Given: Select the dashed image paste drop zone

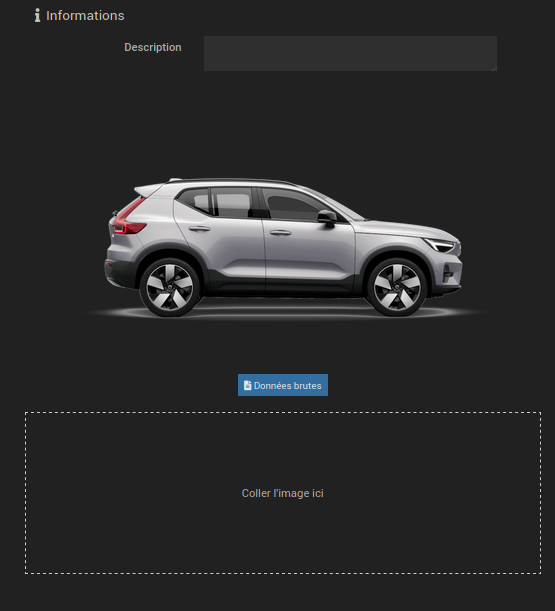Looking at the screenshot, I should 283,493.
